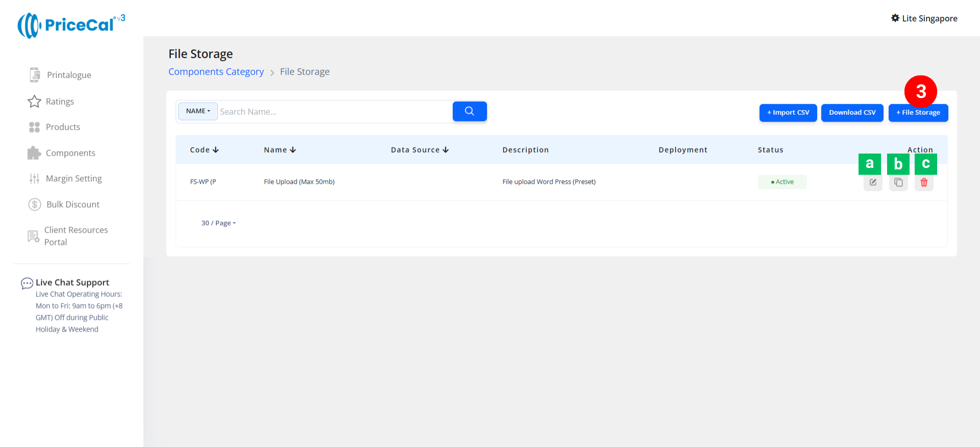The image size is (980, 447).
Task: Delete the File Upload entry with trash icon
Action: pos(924,183)
